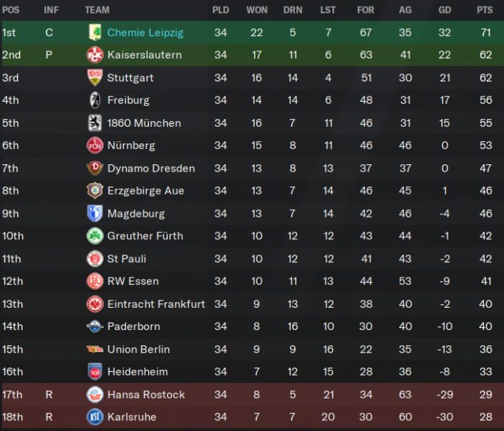The width and height of the screenshot is (504, 431).
Task: Click the WON column header
Action: click(x=257, y=10)
